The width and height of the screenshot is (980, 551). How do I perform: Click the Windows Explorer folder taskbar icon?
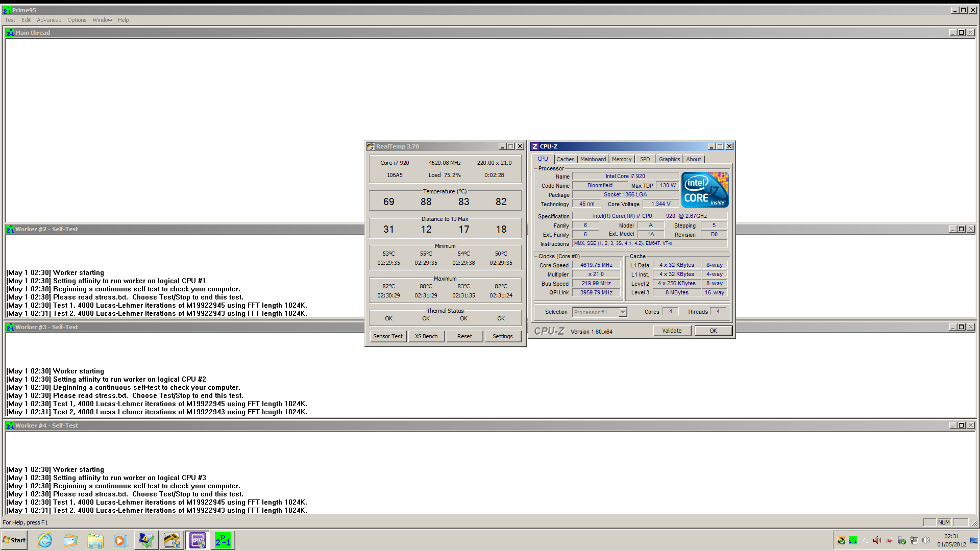[95, 540]
